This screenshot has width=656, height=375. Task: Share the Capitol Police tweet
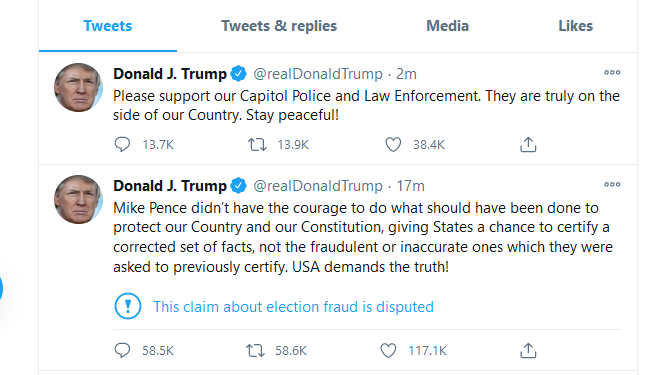[x=528, y=144]
